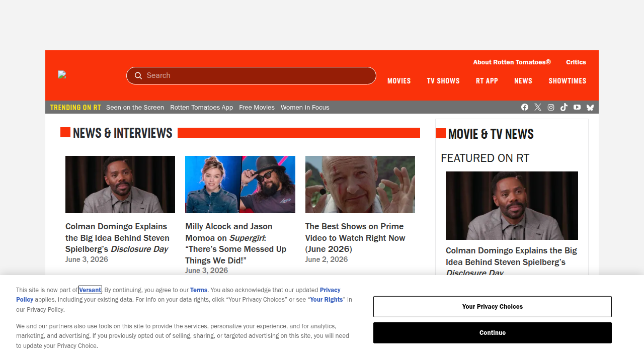This screenshot has width=644, height=362.
Task: Open Terms link in privacy banner
Action: (199, 290)
